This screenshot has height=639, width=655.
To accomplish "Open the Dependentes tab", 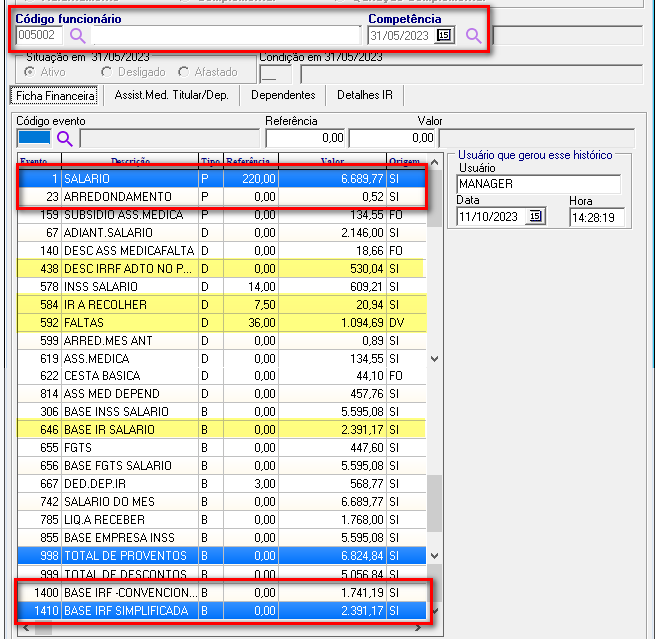I will coord(283,95).
